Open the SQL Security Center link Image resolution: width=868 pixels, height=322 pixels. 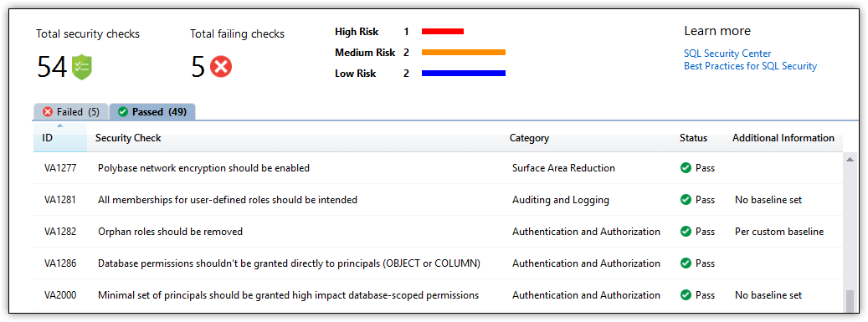[x=727, y=54]
